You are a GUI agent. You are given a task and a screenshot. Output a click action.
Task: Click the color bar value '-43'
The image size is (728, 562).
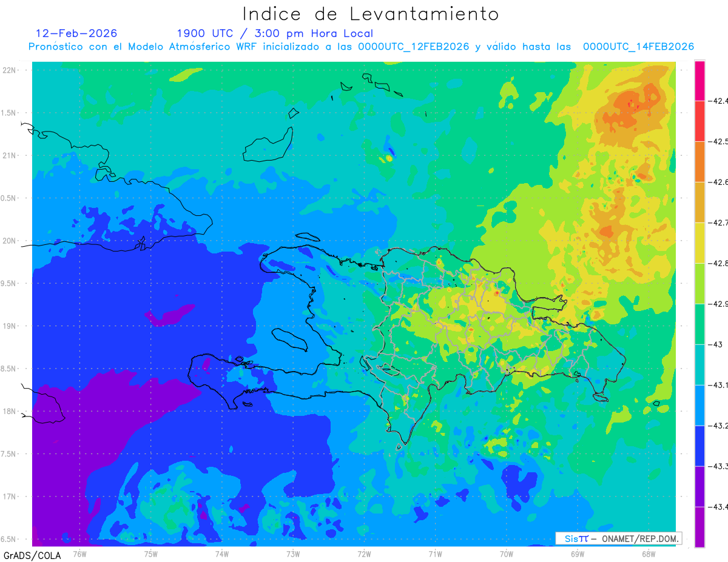714,344
